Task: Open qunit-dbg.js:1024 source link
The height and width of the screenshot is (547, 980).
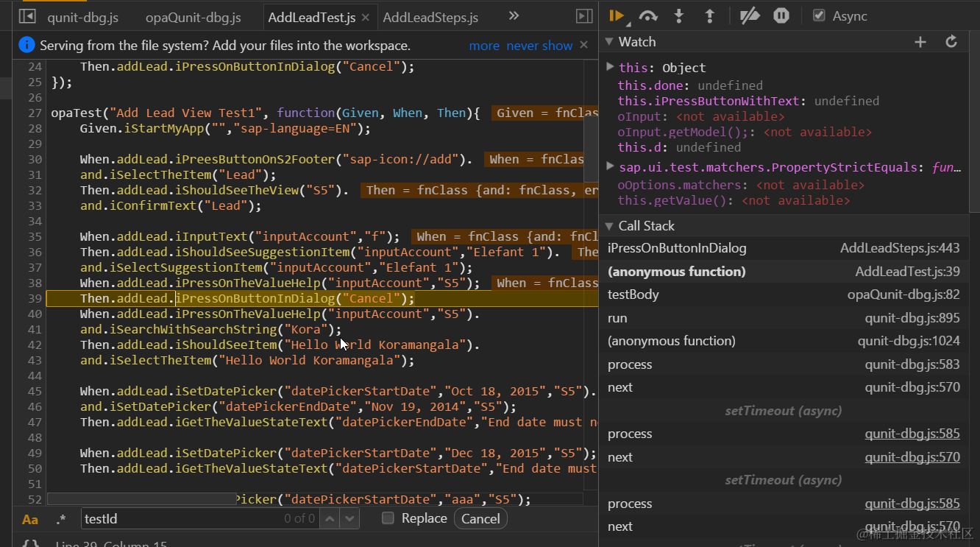Action: point(909,341)
